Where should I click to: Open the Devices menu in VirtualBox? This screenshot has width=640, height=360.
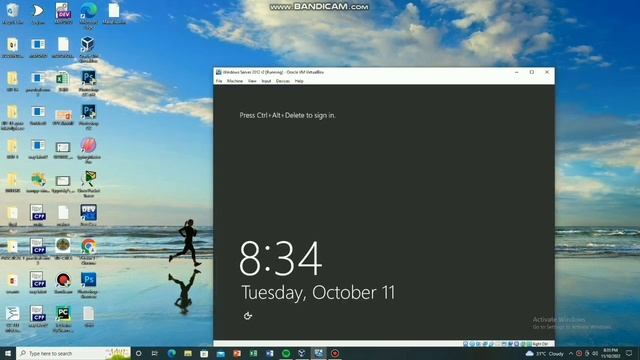coord(282,81)
